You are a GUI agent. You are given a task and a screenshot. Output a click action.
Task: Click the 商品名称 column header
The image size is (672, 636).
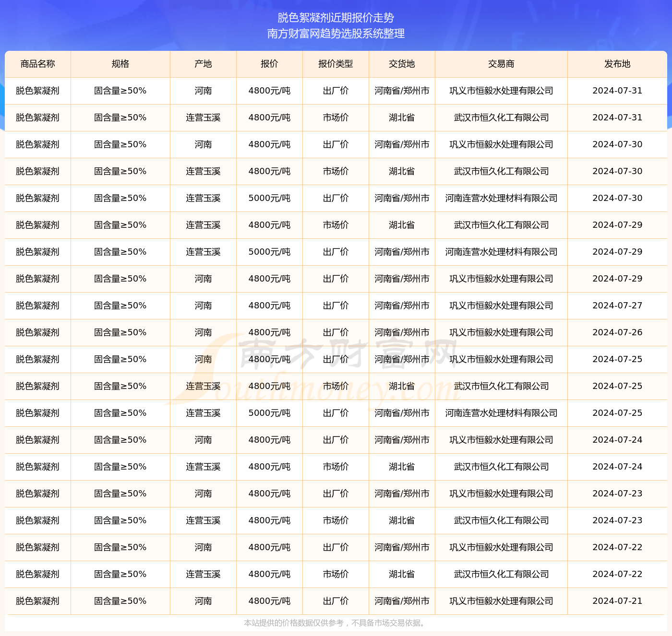(38, 64)
